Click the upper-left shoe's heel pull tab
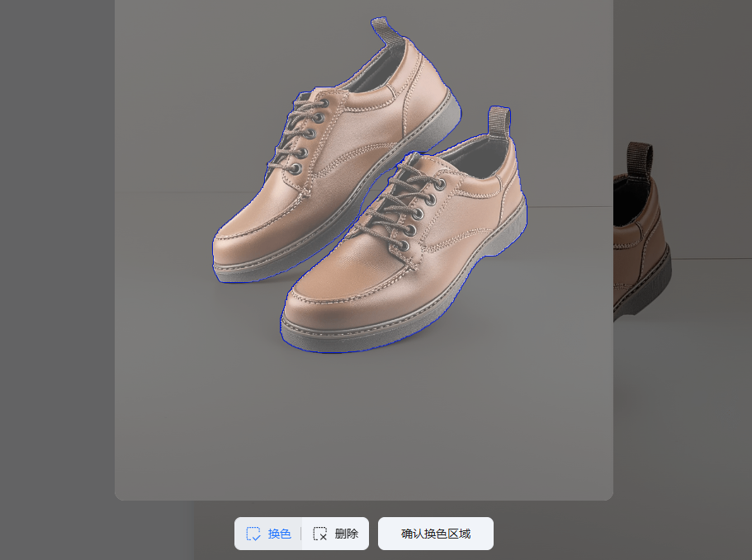The width and height of the screenshot is (752, 560). (x=382, y=30)
